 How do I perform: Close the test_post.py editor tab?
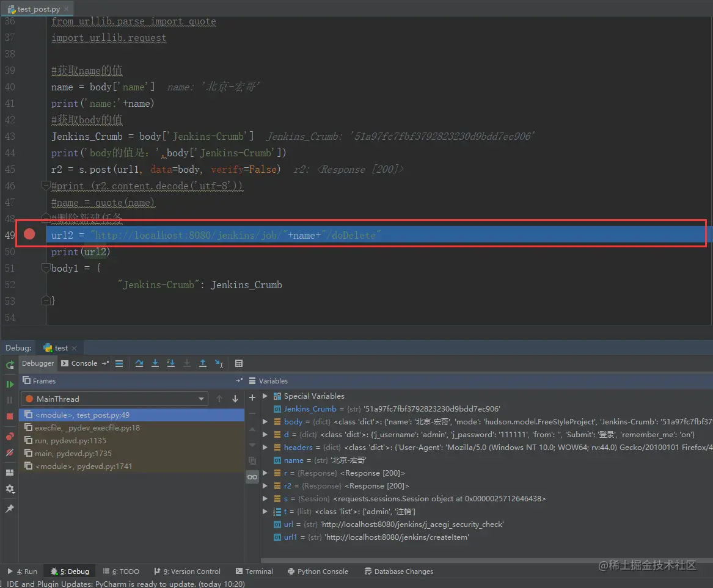(67, 9)
